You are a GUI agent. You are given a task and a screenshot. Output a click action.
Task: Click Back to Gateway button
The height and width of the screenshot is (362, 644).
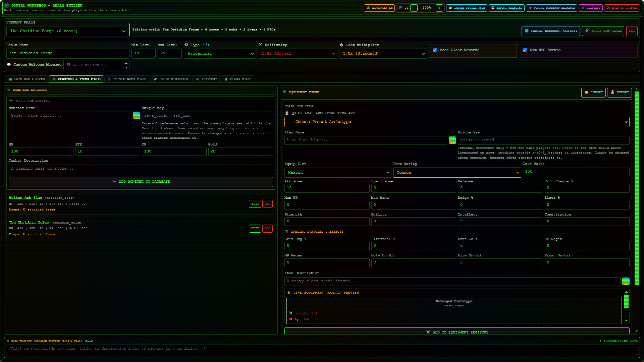point(622,8)
